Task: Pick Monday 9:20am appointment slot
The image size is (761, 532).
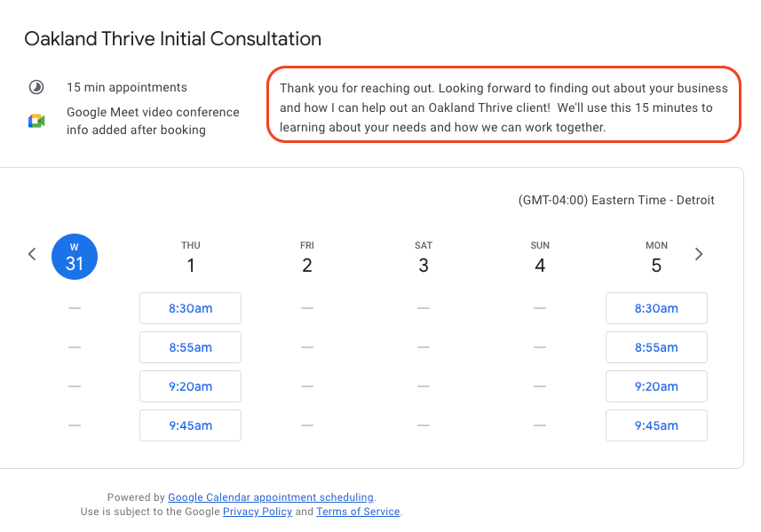Action: tap(656, 386)
